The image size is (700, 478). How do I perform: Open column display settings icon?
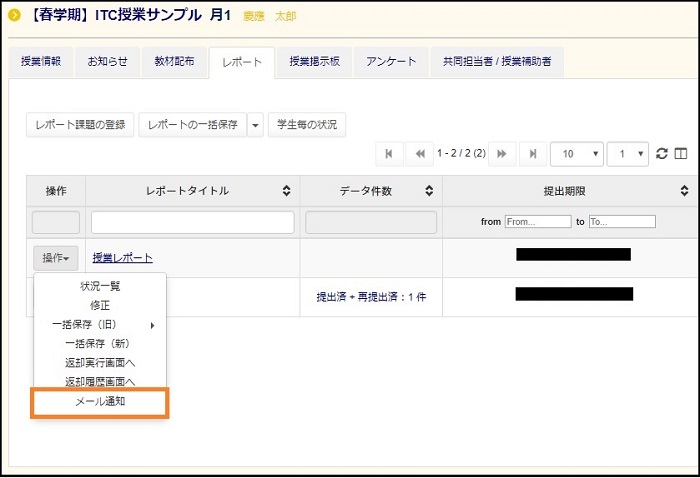[681, 154]
